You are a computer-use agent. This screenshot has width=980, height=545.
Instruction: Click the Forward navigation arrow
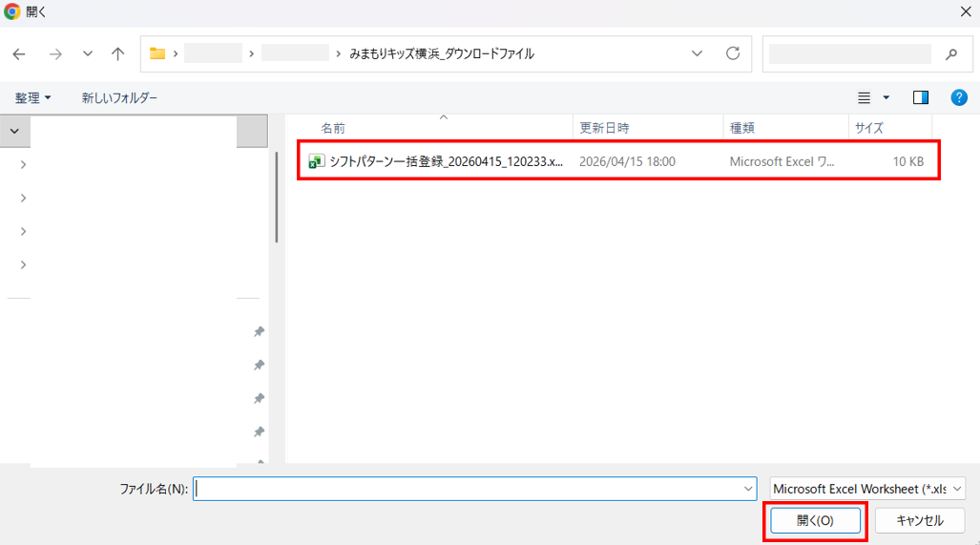click(x=54, y=54)
